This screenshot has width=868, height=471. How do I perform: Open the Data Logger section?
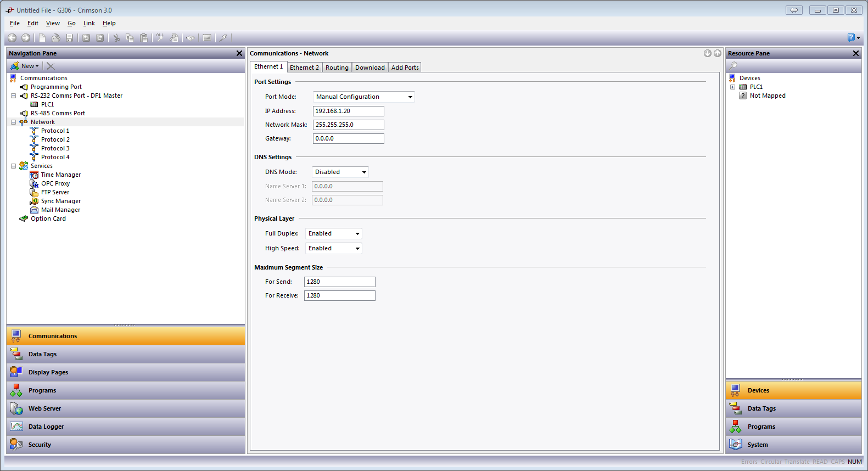pos(126,427)
